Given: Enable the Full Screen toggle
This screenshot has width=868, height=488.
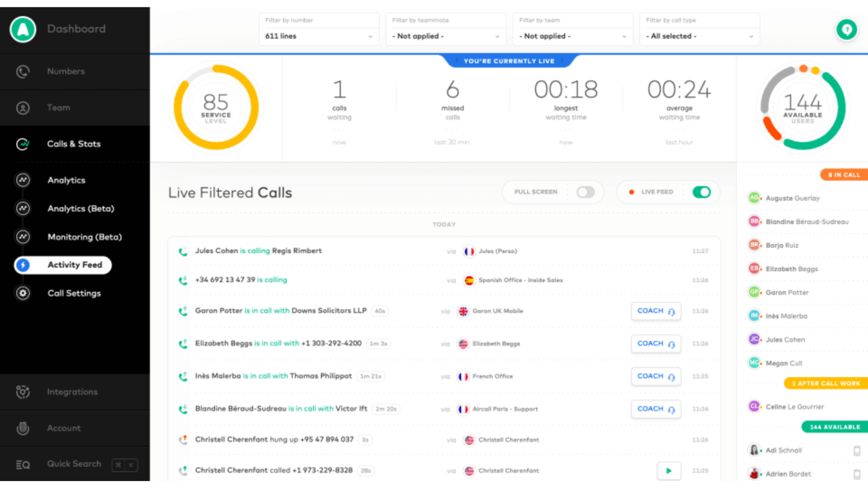Looking at the screenshot, I should (x=585, y=192).
